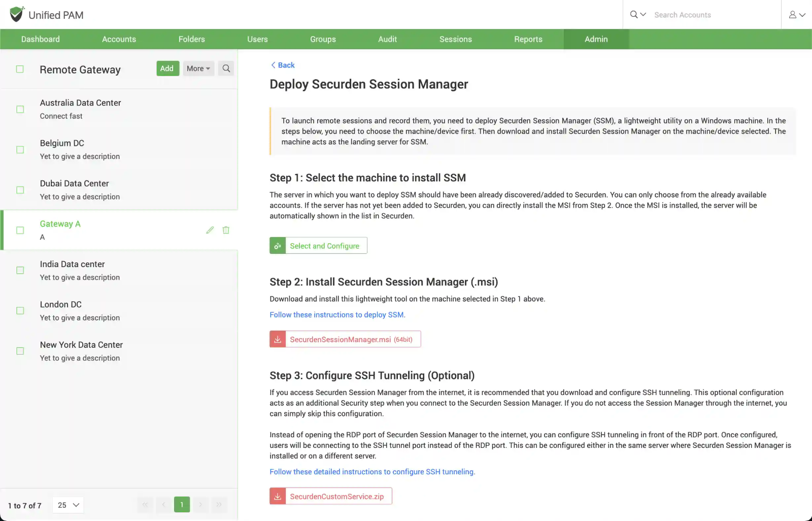
Task: Edit Gateway A using the pencil icon
Action: [210, 230]
